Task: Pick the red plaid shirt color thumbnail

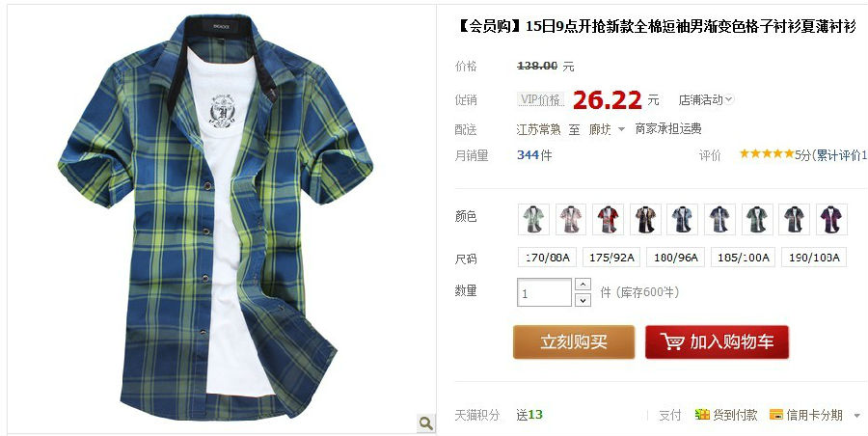Action: pyautogui.click(x=608, y=219)
